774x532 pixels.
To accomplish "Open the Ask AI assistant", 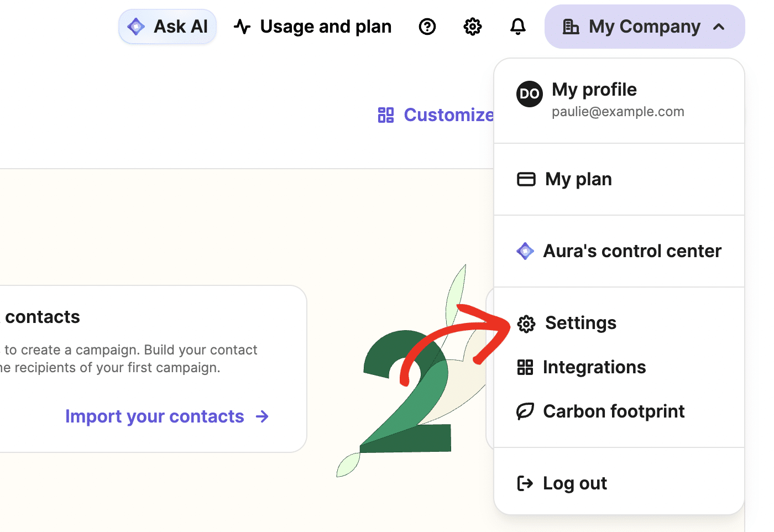I will [x=167, y=26].
